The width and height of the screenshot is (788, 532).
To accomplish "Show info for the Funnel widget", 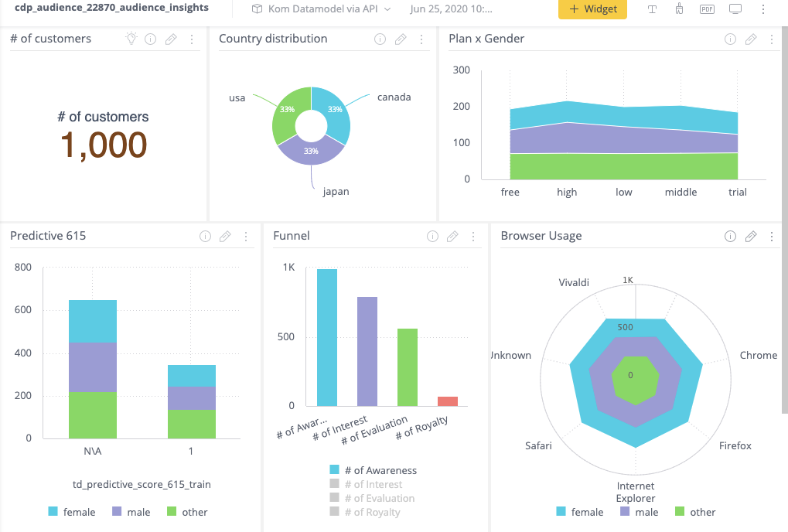I will tap(434, 236).
